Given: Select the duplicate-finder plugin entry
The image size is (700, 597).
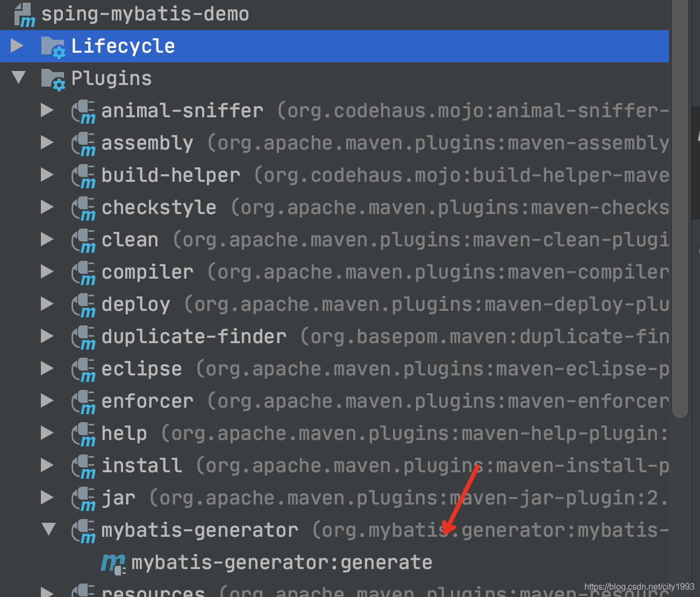Looking at the screenshot, I should (194, 336).
